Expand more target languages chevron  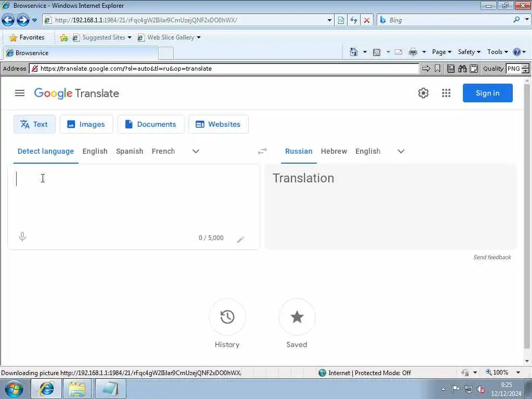[x=401, y=151]
